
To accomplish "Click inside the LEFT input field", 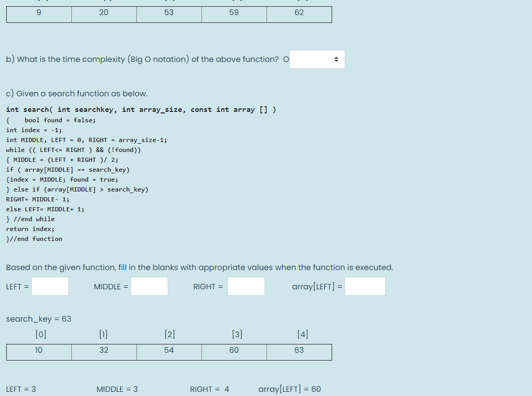I will [x=49, y=286].
